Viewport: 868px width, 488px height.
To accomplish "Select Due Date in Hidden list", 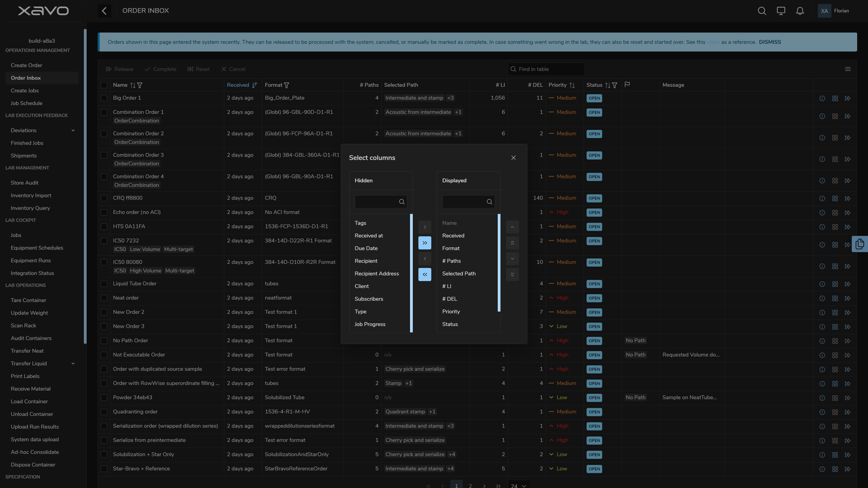I will (x=366, y=249).
